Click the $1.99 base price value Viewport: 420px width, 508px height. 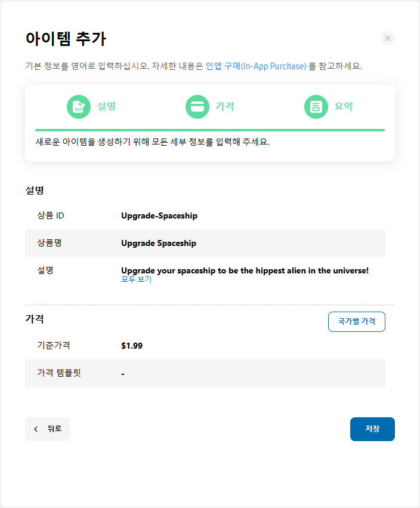point(132,346)
